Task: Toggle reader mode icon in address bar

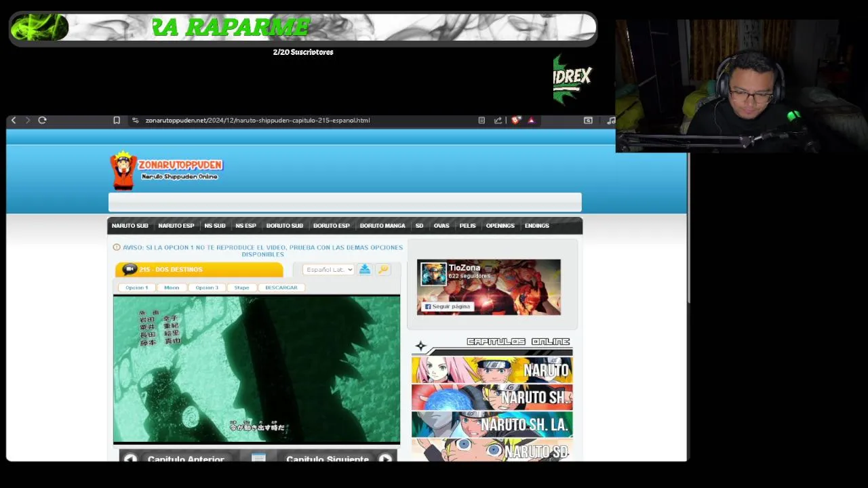Action: (x=481, y=121)
